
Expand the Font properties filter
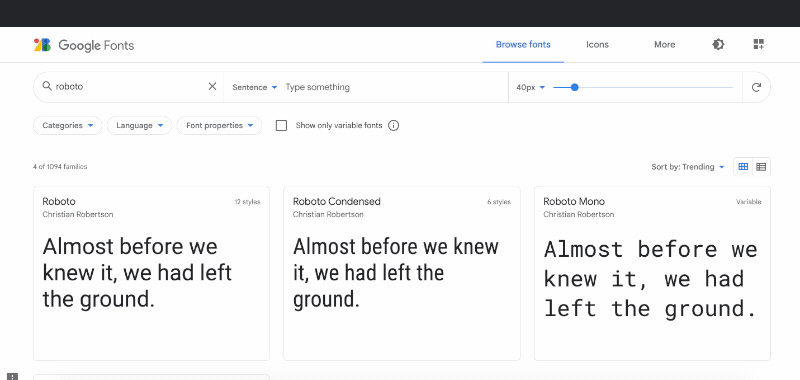(219, 125)
